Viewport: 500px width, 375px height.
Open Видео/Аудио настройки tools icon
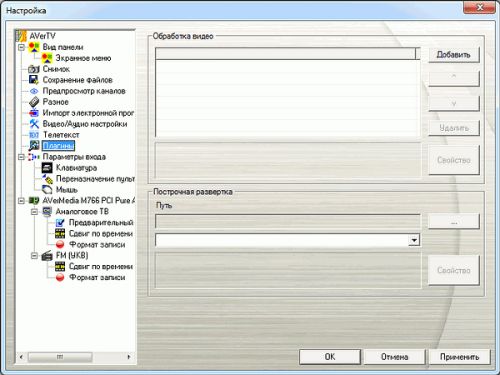[34, 124]
